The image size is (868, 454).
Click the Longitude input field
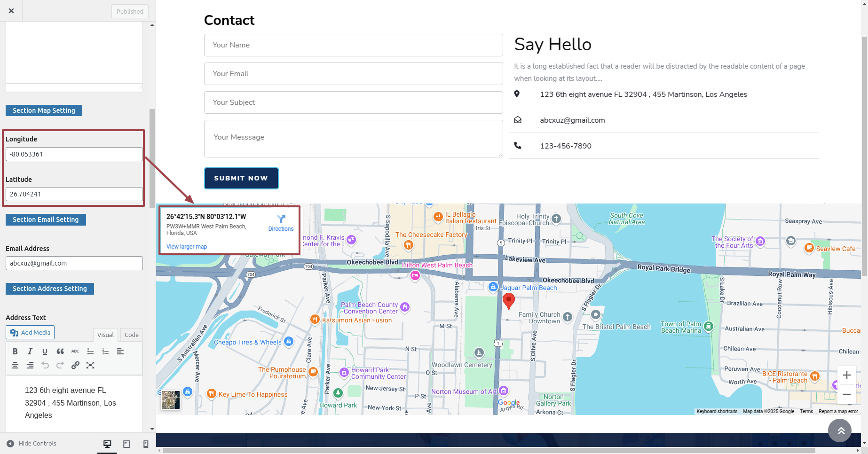(74, 154)
